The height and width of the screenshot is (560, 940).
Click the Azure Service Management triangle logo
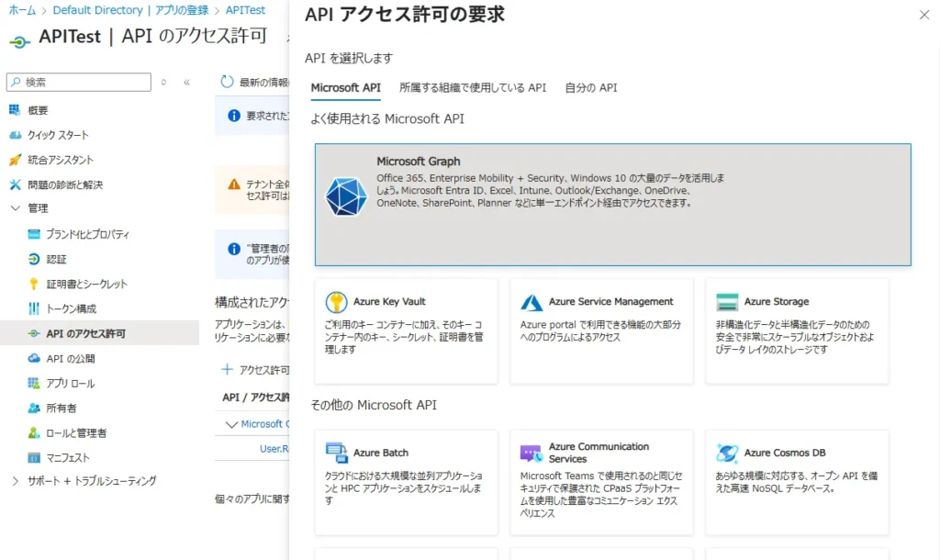[532, 302]
